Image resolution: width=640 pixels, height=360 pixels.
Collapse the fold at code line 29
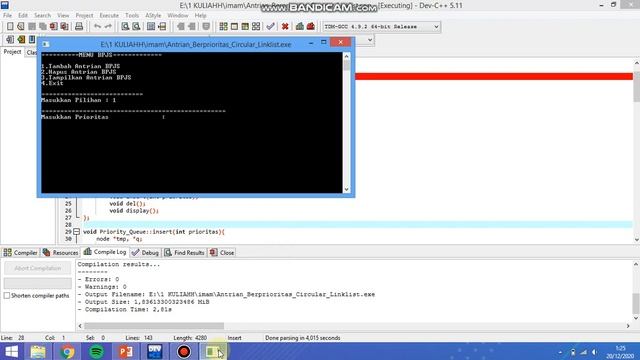tap(76, 231)
